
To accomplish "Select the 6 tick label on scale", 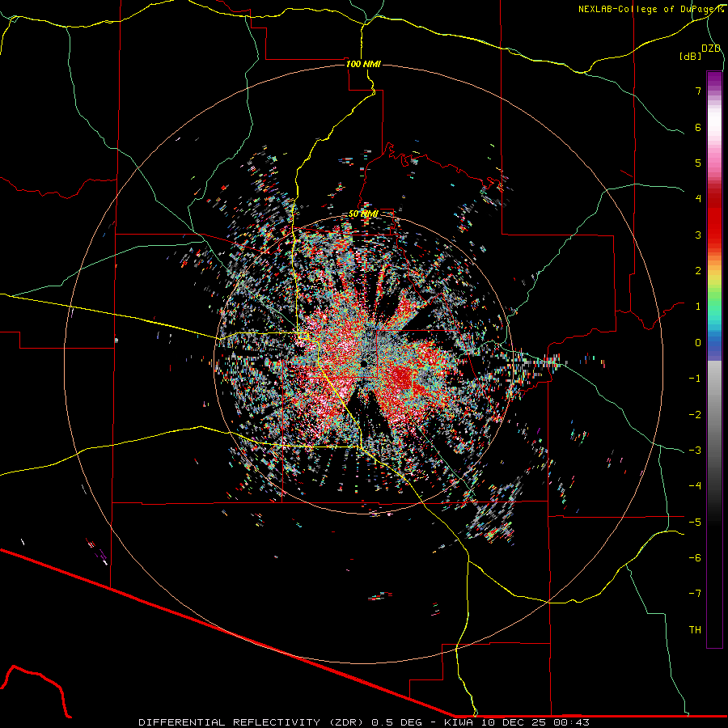I will 698,127.
